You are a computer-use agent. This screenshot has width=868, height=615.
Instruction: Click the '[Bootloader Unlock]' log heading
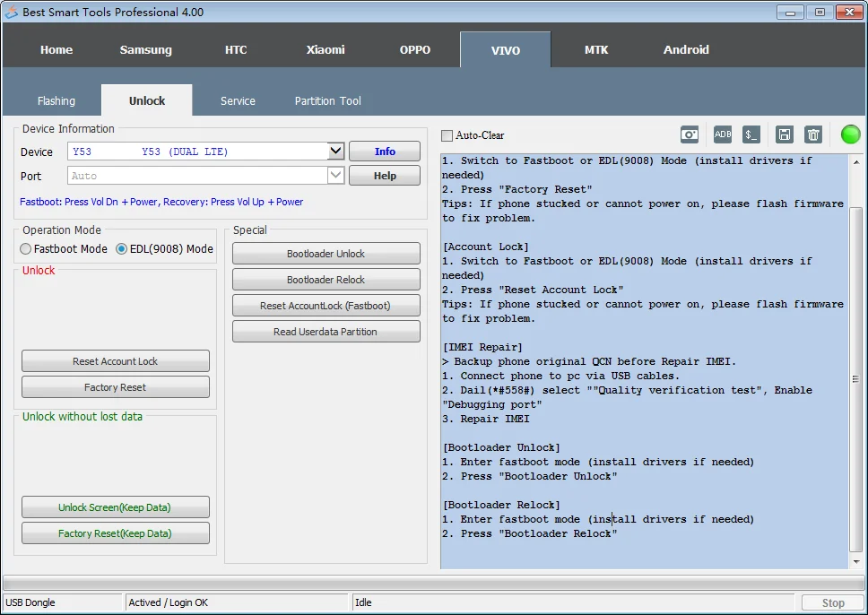(501, 447)
